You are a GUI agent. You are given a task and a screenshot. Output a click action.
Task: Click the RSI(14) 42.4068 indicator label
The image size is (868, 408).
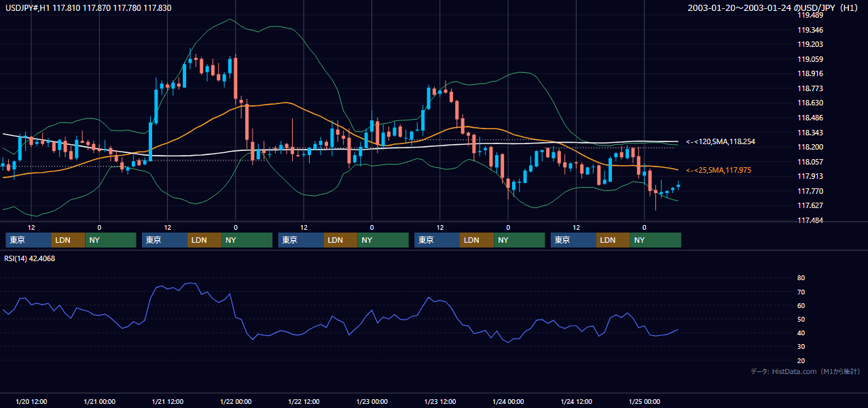29,258
